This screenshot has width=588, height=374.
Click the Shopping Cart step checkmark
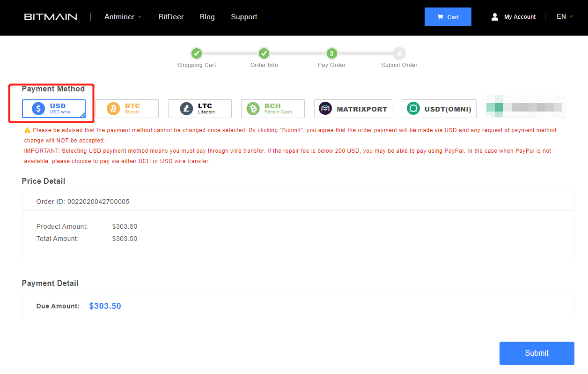[197, 53]
